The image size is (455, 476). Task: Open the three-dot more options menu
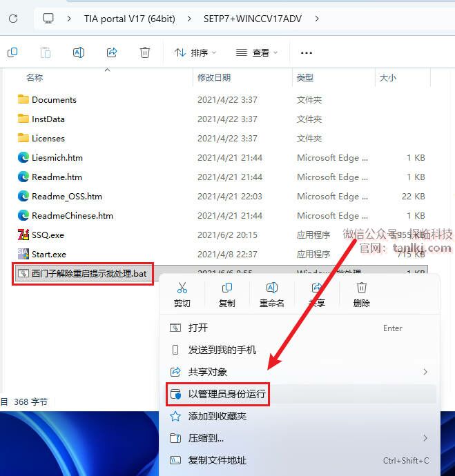pyautogui.click(x=306, y=53)
